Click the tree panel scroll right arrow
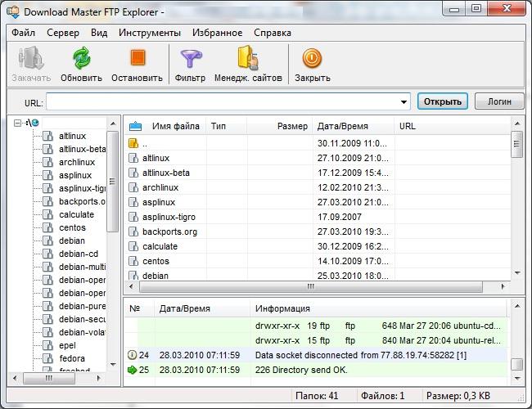Screen dimensions: 532x409 (x=98, y=378)
